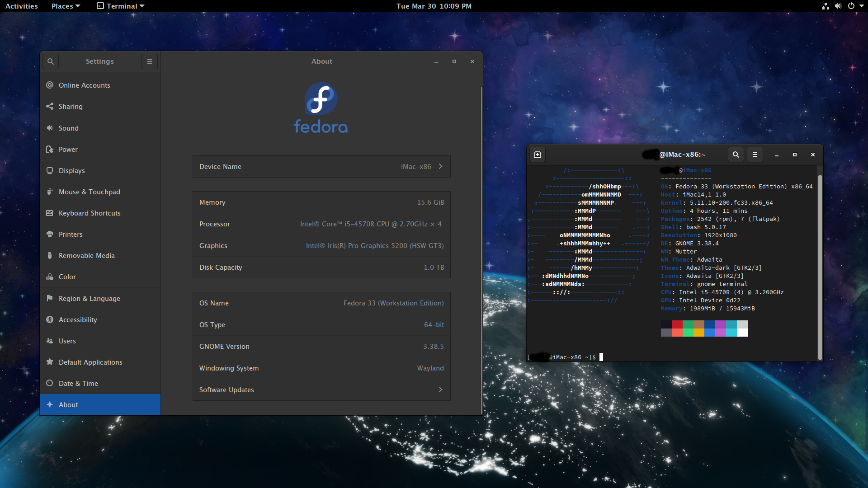Select Region & Language in sidebar
The height and width of the screenshot is (488, 868).
pyautogui.click(x=100, y=298)
